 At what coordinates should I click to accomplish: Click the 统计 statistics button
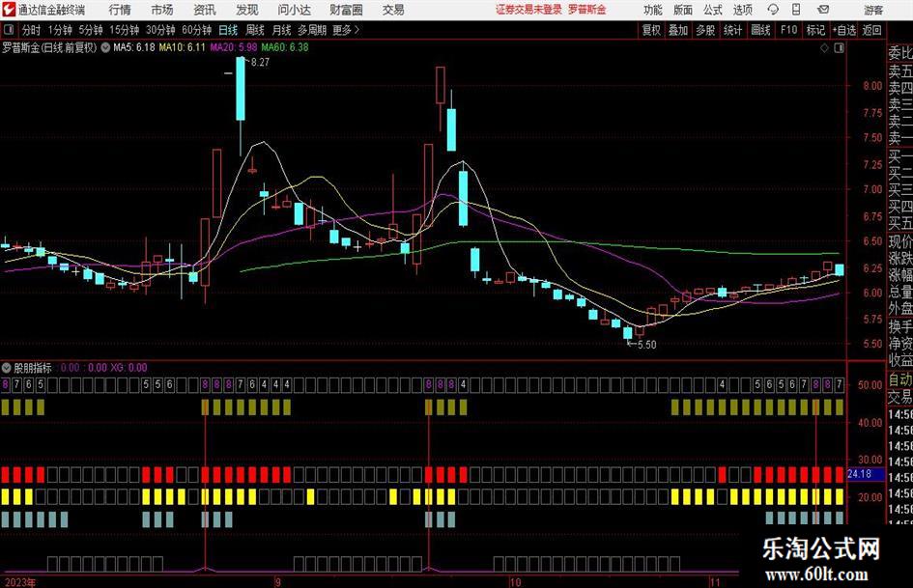732,30
